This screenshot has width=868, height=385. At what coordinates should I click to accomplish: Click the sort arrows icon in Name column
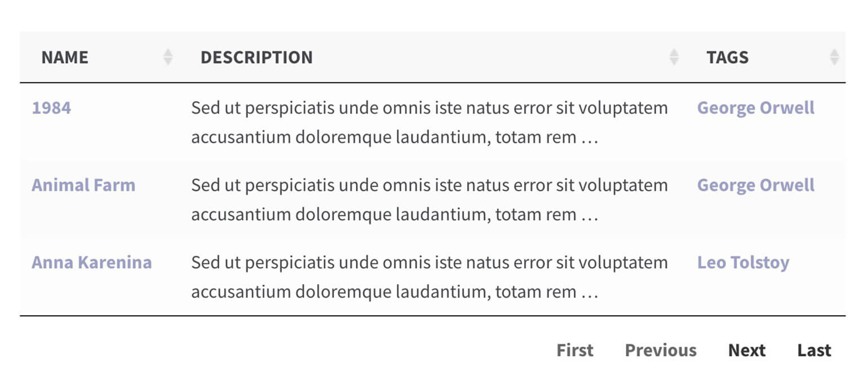[167, 57]
